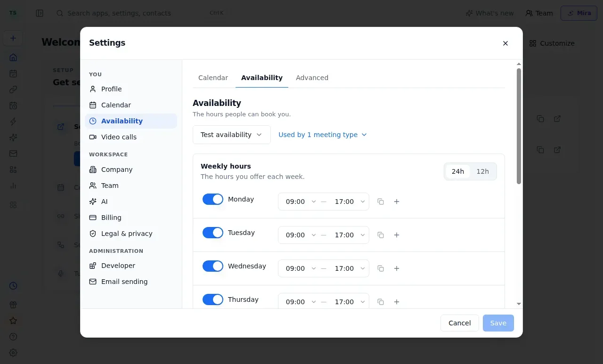Turn off Tuesday availability toggle

(213, 233)
